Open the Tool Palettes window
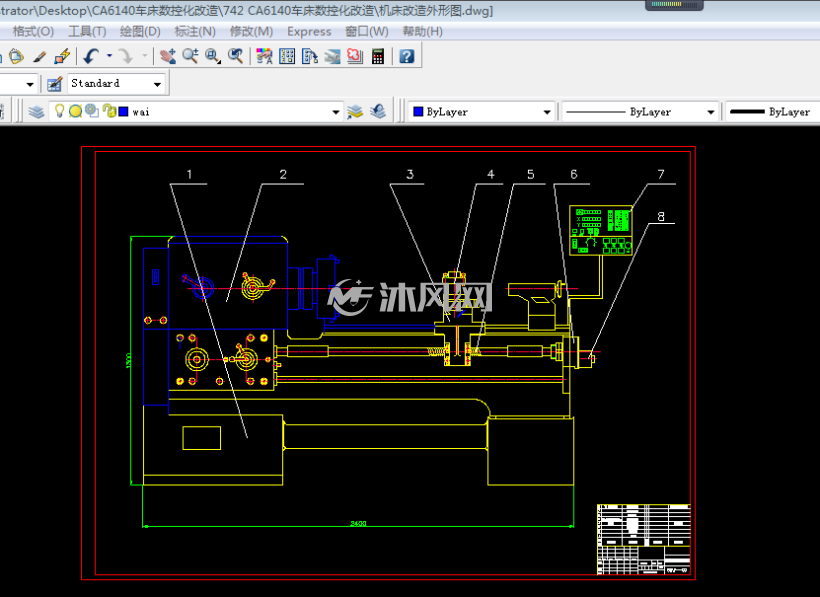Screen dimensions: 820x597 coord(310,56)
